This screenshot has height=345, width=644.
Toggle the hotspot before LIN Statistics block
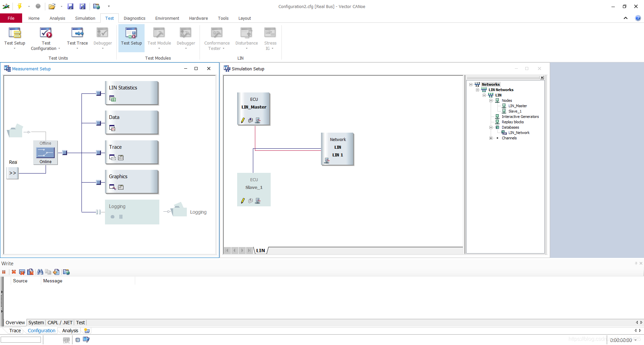pos(99,93)
